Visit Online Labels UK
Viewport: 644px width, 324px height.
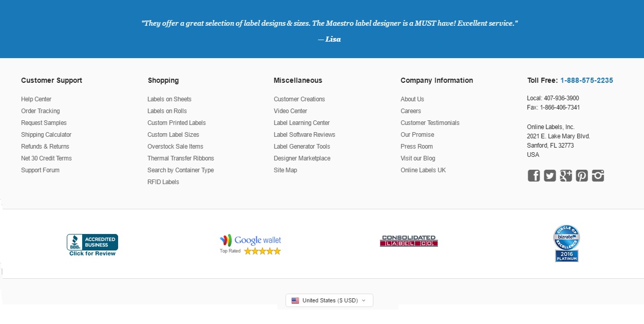[x=423, y=170]
